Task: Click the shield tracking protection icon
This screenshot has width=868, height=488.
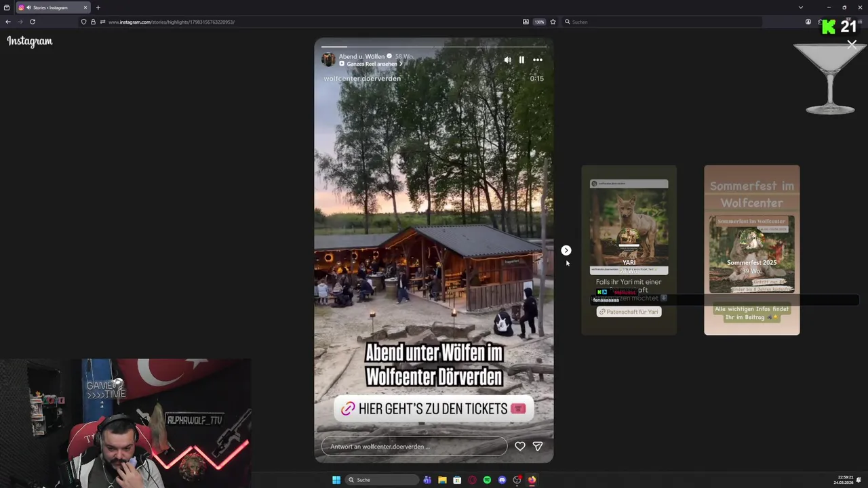Action: pos(83,22)
